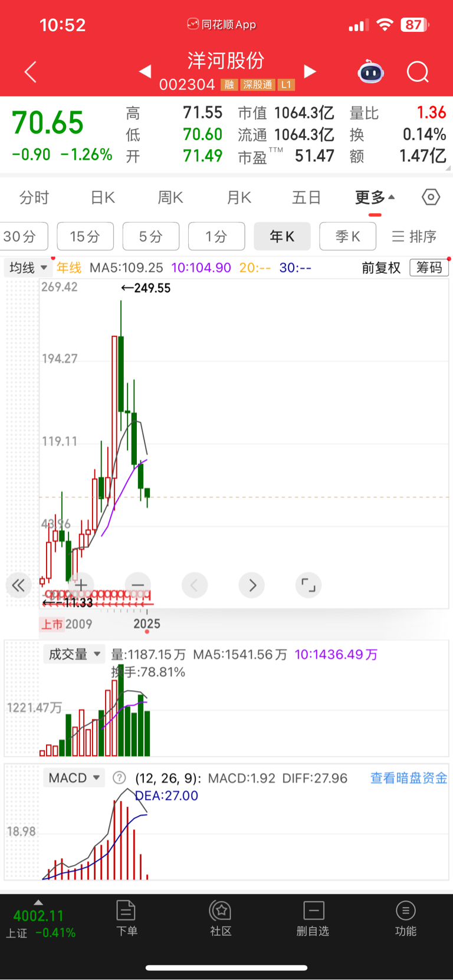
Task: Tap the tallest volume bar
Action: 121,710
